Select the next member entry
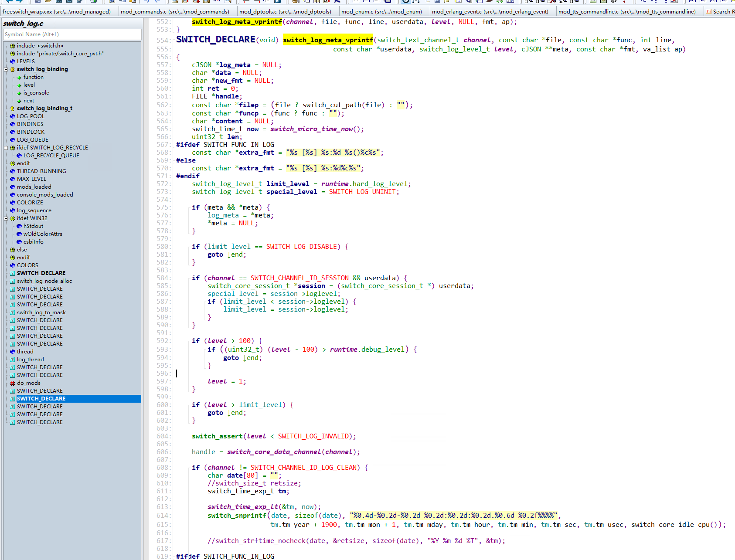 [29, 101]
